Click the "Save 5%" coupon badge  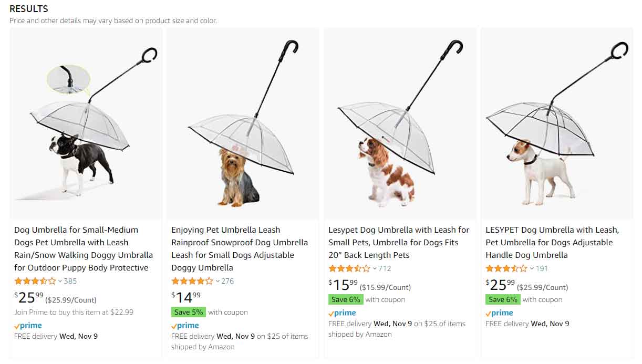188,312
